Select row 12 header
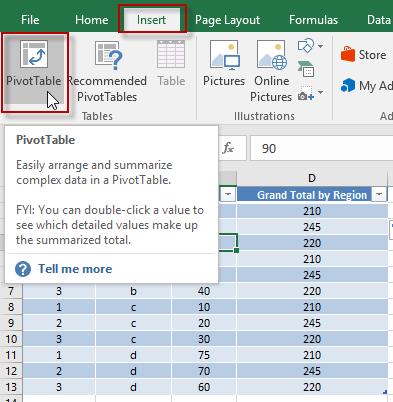 (11, 371)
